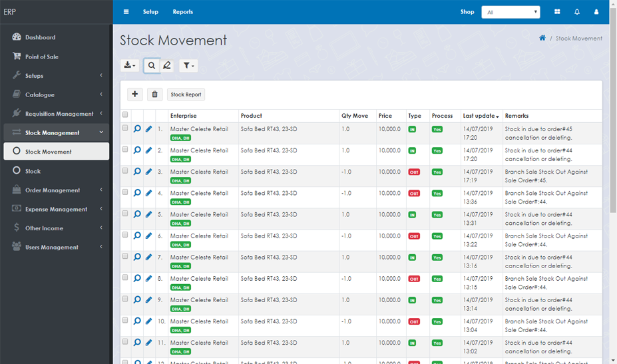
Task: Open the filter funnel dropdown
Action: [188, 65]
